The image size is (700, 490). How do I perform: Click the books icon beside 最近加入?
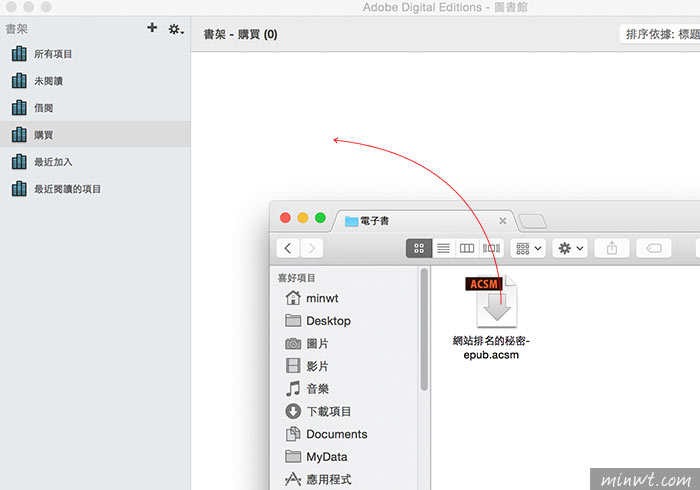tap(19, 162)
